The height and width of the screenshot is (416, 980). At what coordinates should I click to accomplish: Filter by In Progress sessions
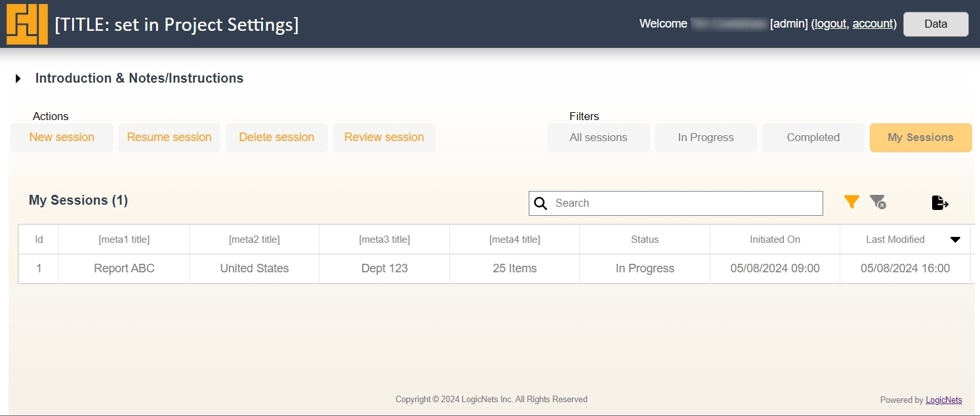(706, 138)
